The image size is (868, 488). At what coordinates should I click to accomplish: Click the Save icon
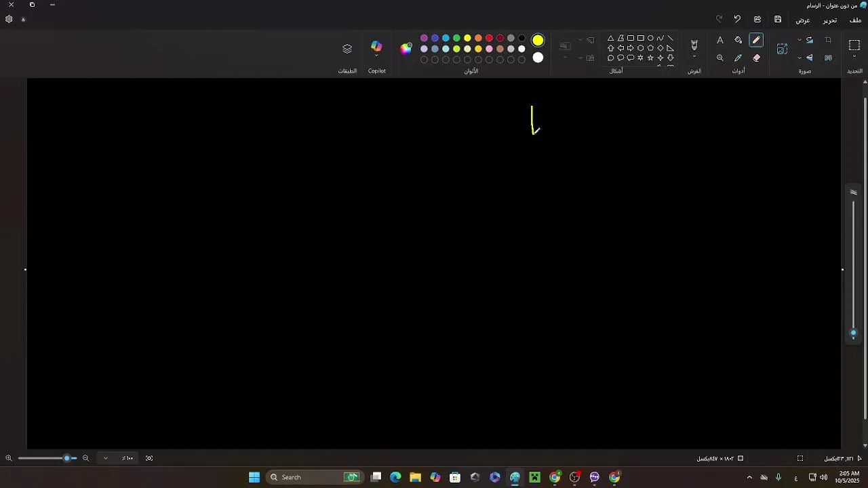click(x=778, y=20)
